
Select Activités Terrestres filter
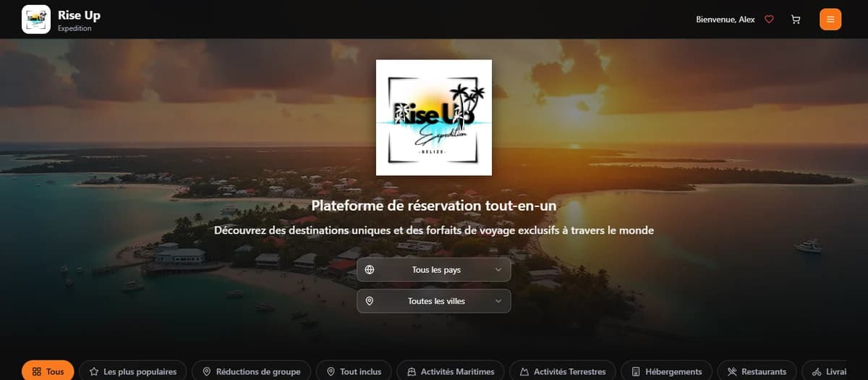coord(563,371)
